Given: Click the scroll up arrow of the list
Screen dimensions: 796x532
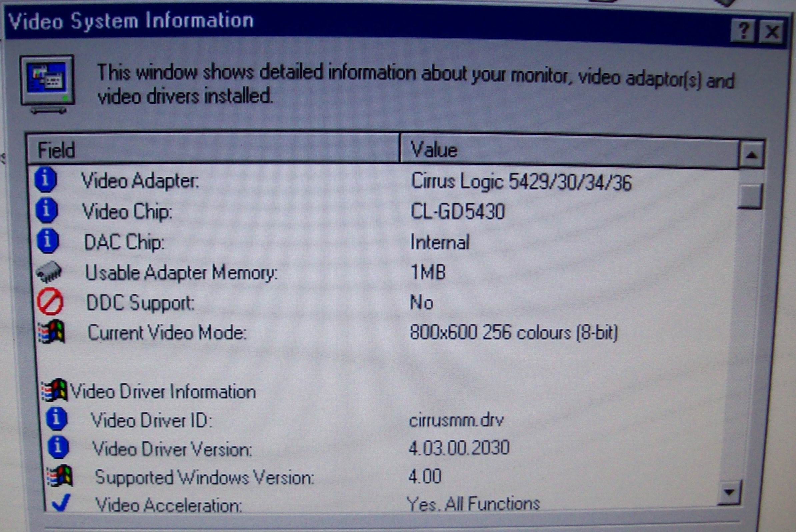Looking at the screenshot, I should (752, 155).
